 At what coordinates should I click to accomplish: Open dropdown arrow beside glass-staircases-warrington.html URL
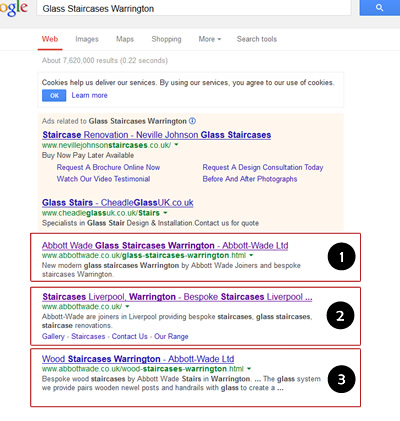click(251, 255)
